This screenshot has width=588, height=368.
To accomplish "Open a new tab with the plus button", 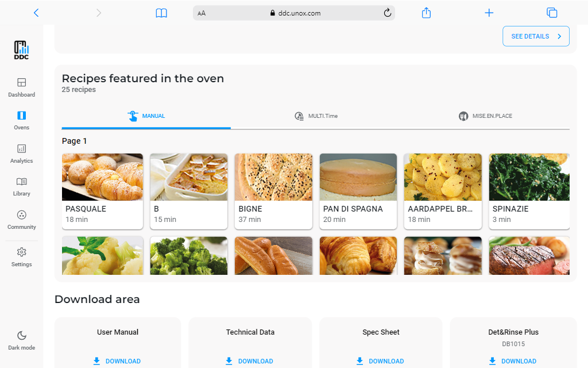I will pos(489,13).
